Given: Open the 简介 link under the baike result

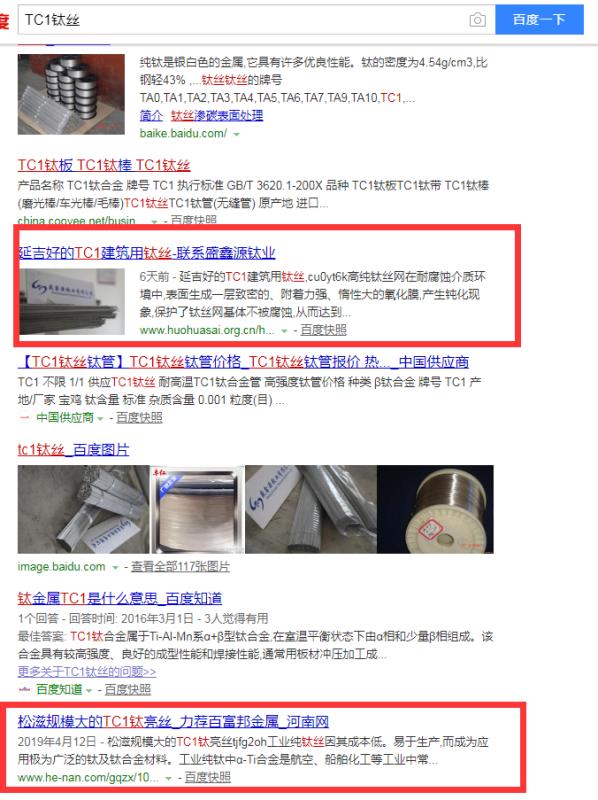Looking at the screenshot, I should coord(151,115).
